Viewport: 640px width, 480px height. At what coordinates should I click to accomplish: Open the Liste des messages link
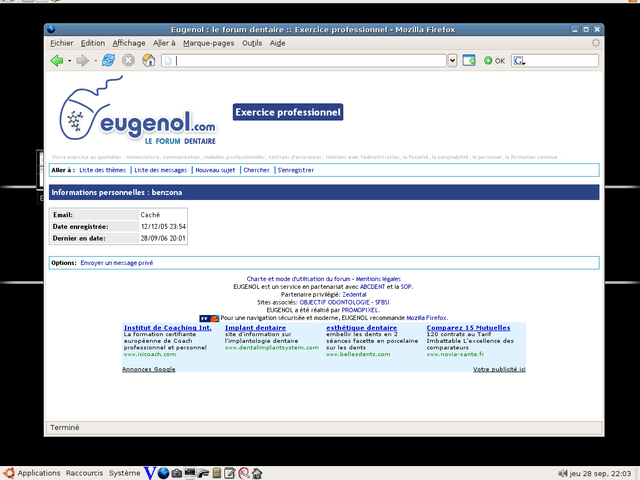(160, 170)
